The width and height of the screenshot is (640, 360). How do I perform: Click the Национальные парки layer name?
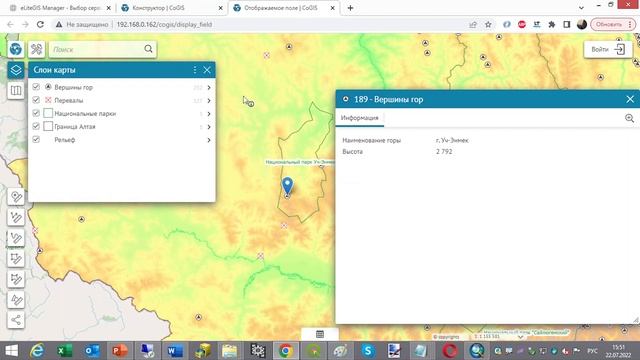[x=85, y=113]
